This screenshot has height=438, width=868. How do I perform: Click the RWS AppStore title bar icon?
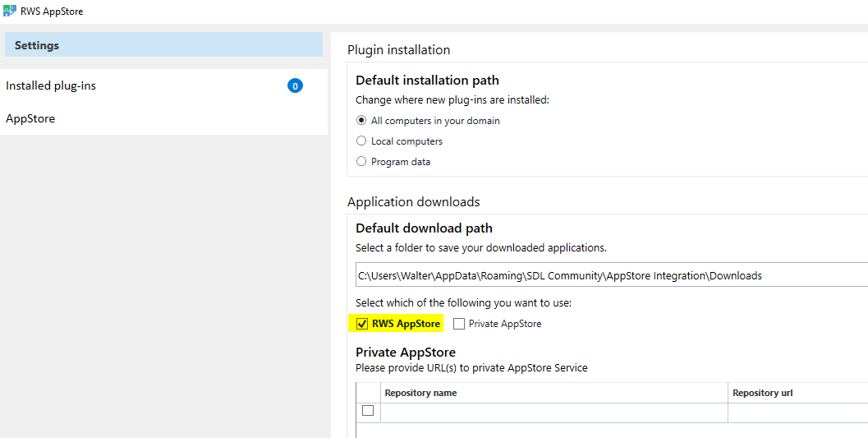tap(10, 12)
